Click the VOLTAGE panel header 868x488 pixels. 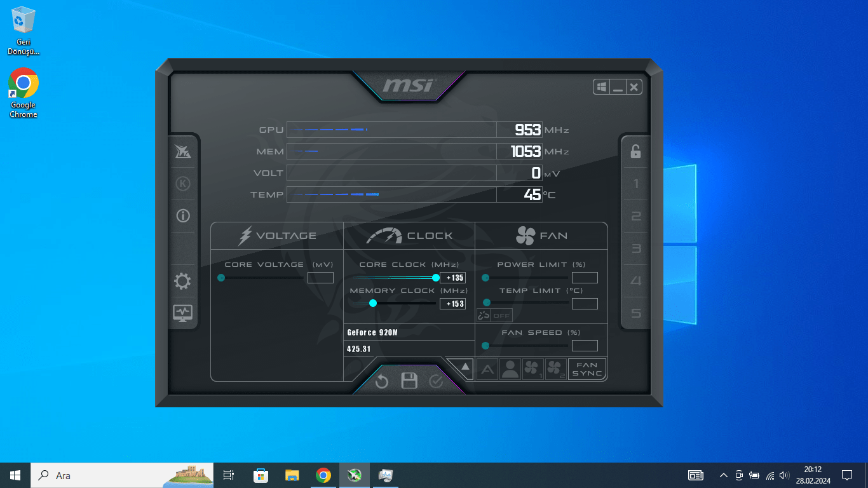point(277,236)
